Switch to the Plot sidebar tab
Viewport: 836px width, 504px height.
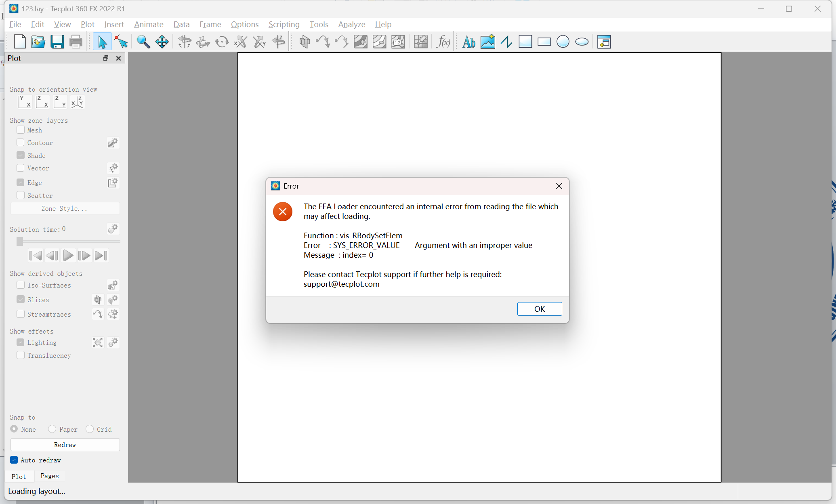tap(19, 477)
